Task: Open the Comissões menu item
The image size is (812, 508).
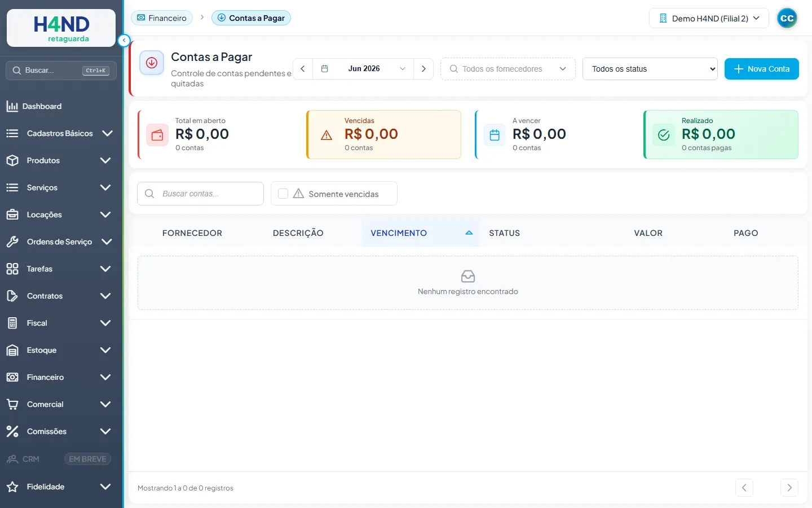Action: coord(61,431)
